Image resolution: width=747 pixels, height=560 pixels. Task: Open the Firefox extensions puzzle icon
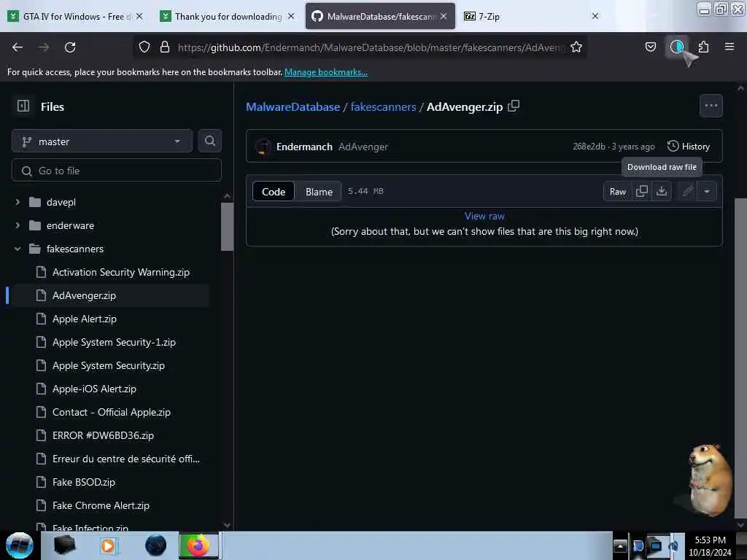coord(703,47)
